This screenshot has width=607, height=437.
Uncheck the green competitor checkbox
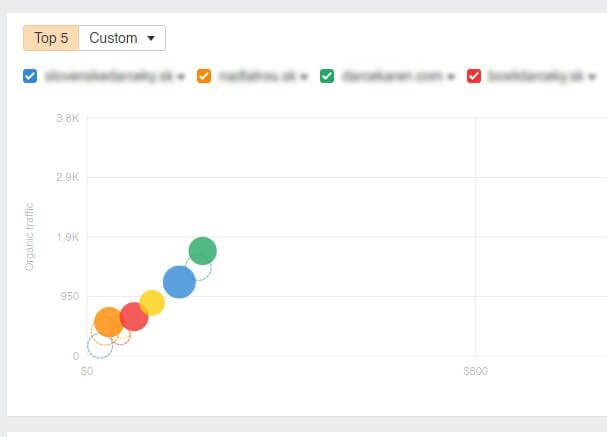327,76
